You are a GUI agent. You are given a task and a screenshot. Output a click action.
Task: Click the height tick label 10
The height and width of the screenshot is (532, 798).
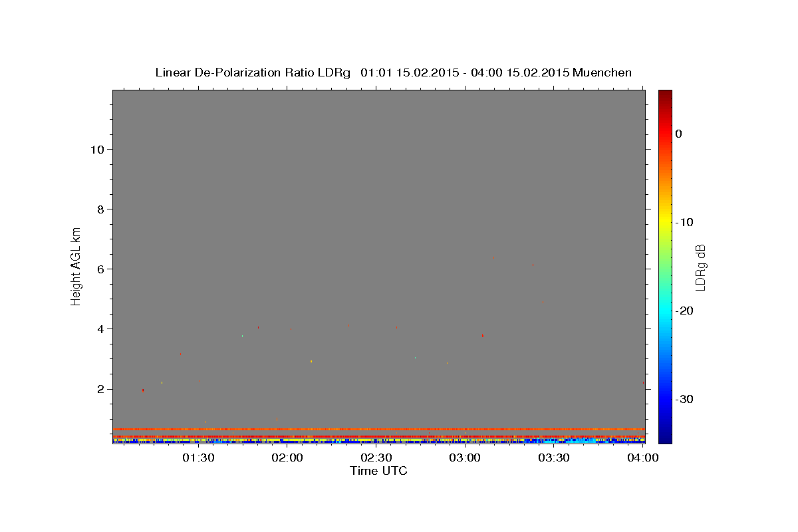coord(98,150)
